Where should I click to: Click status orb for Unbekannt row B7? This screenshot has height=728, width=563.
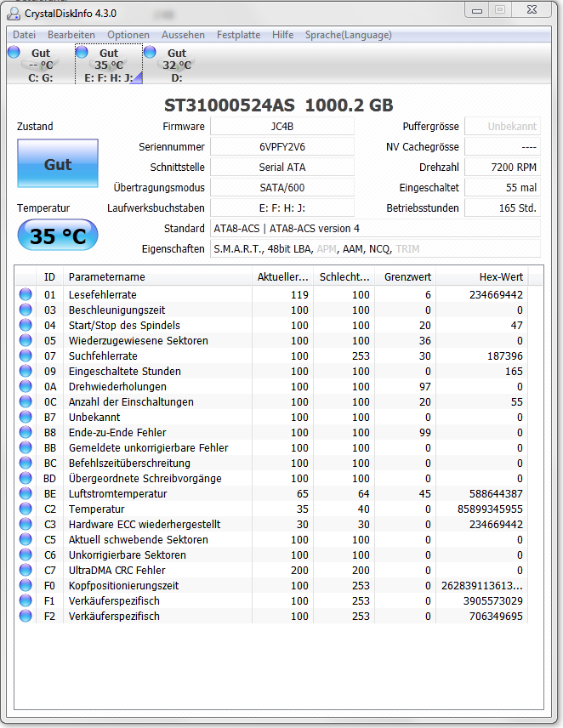(x=26, y=417)
